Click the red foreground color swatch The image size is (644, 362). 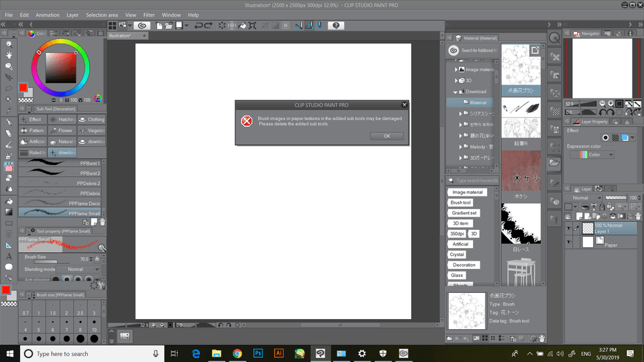pyautogui.click(x=23, y=87)
